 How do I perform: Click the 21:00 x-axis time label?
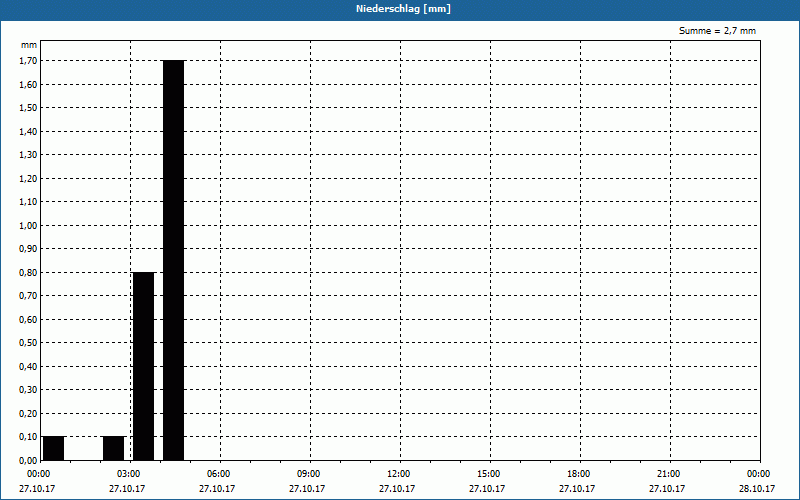(670, 474)
